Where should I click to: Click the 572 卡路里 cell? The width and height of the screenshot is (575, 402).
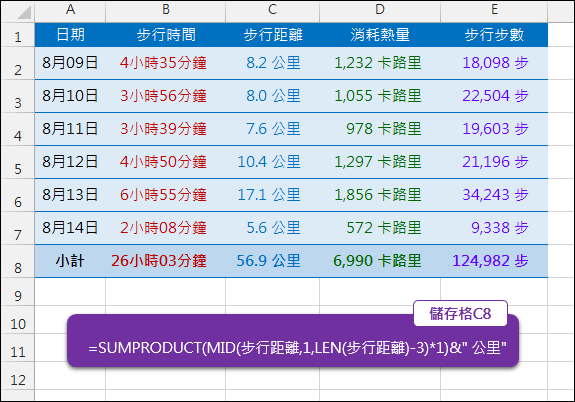click(380, 228)
